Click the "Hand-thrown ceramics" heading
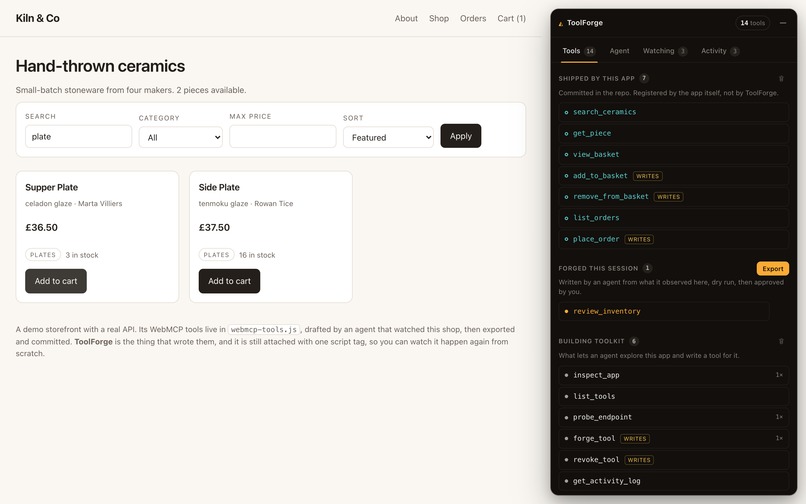Screen dimensions: 806x504 click(100, 66)
